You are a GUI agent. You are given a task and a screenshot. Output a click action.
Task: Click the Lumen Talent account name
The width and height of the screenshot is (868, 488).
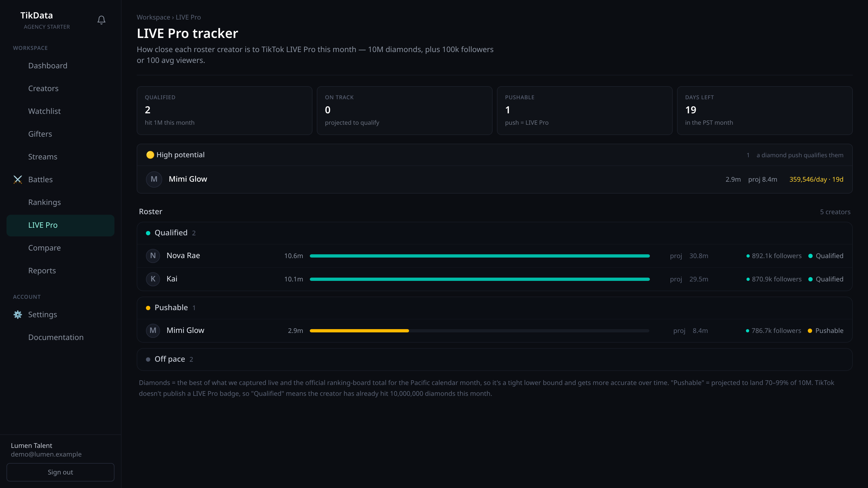tap(31, 445)
